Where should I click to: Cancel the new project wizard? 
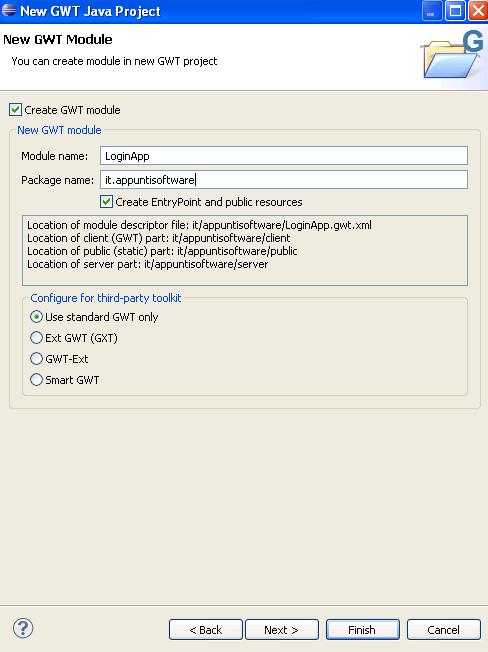pos(444,630)
